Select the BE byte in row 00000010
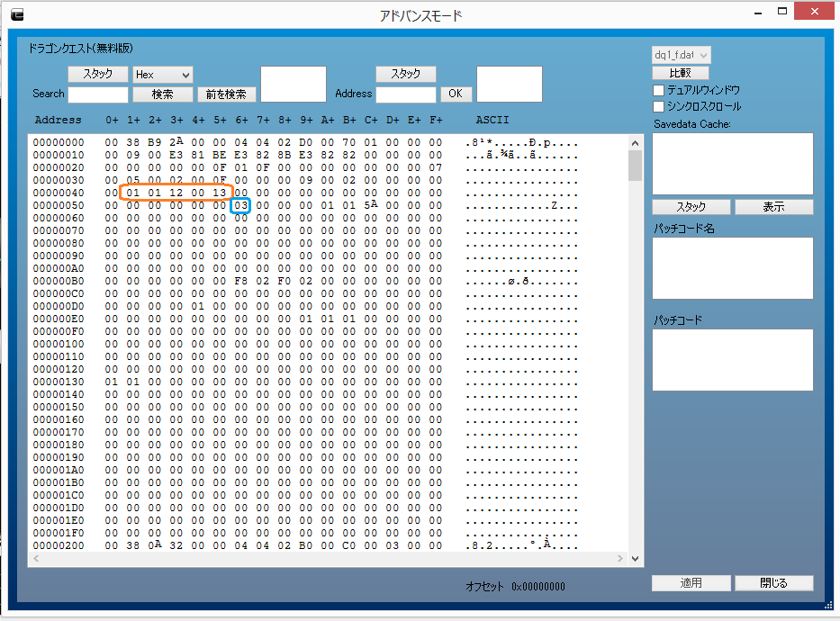The width and height of the screenshot is (840, 621). pyautogui.click(x=220, y=155)
